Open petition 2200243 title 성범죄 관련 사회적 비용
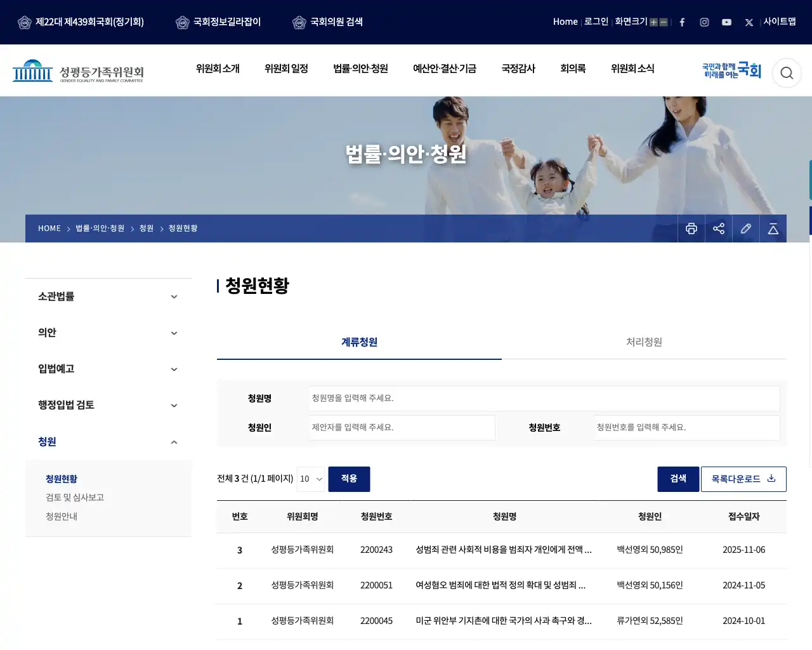812x650 pixels. click(x=504, y=550)
